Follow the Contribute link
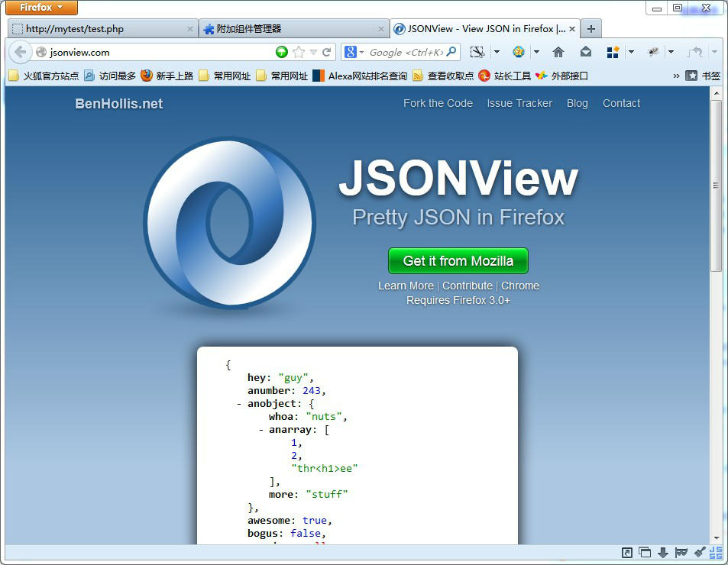 (467, 286)
